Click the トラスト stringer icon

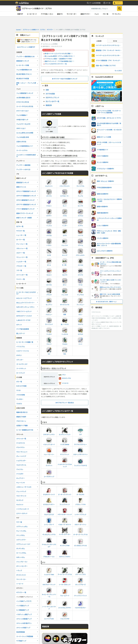pos(49,241)
